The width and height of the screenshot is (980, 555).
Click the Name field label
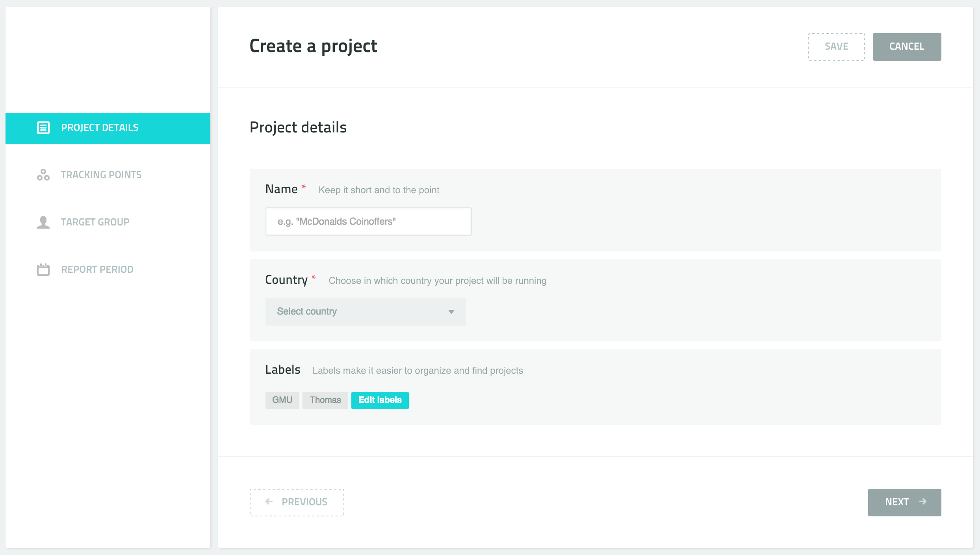click(281, 189)
